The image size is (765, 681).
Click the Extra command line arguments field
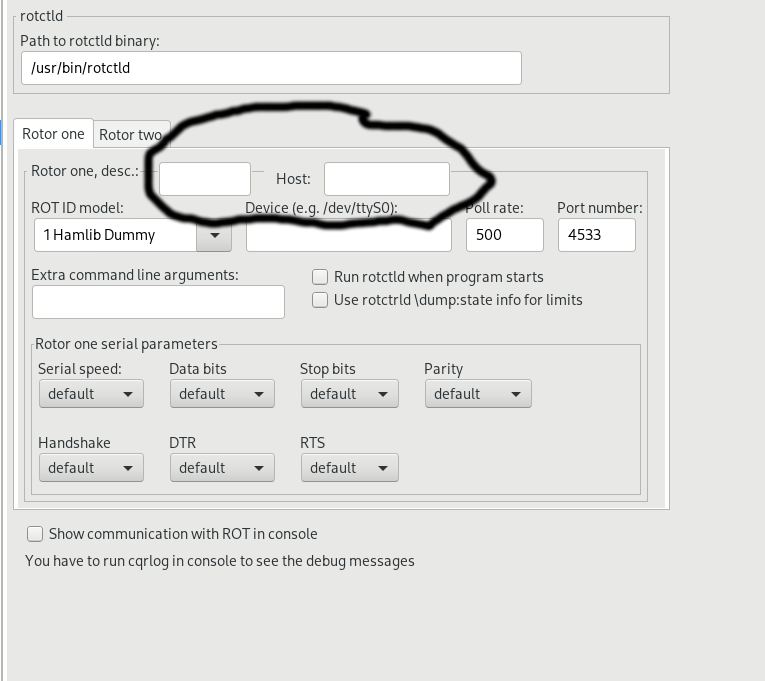[x=158, y=302]
